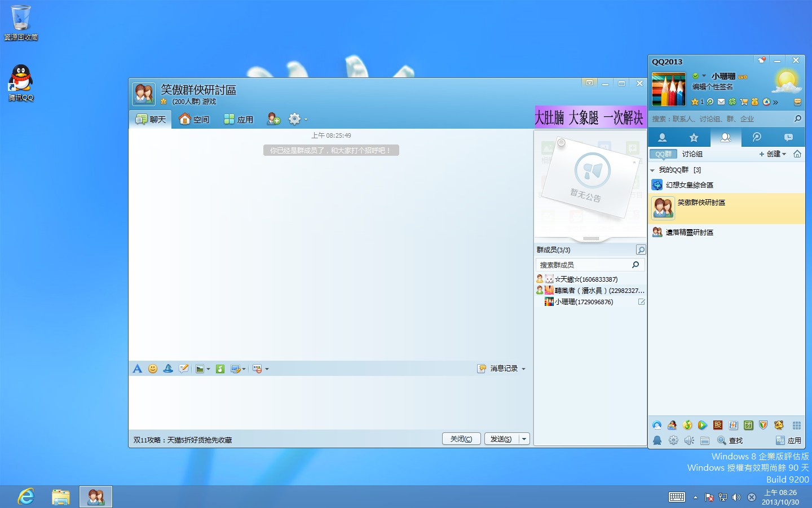The height and width of the screenshot is (508, 812).
Task: Click the Tencent Weibo icon beside the QZone star
Action: [710, 102]
